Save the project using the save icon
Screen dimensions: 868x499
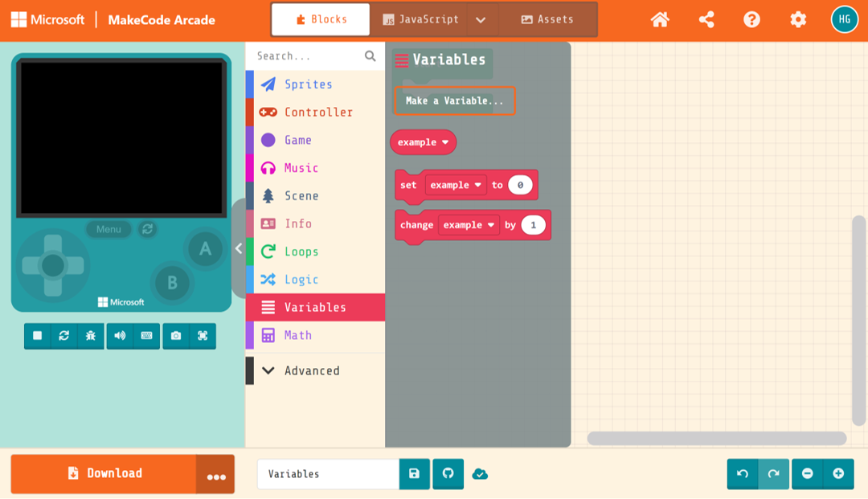(x=414, y=474)
